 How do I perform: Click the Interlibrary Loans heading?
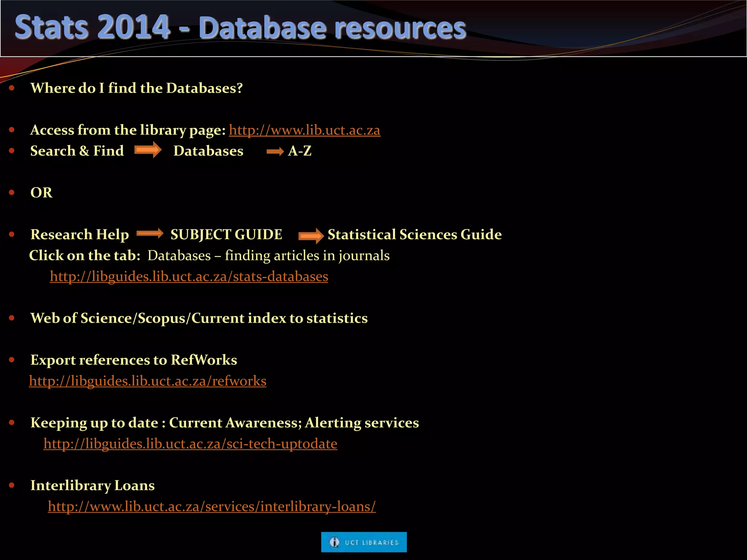92,486
